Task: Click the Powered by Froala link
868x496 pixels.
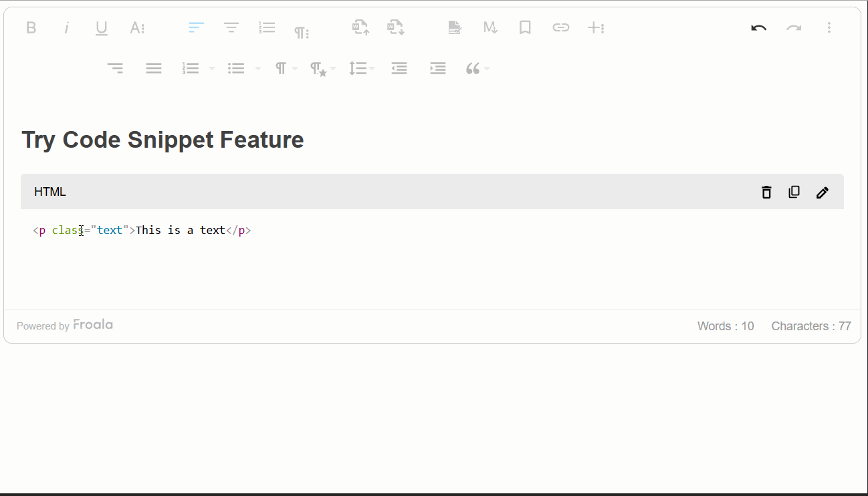Action: [x=65, y=326]
